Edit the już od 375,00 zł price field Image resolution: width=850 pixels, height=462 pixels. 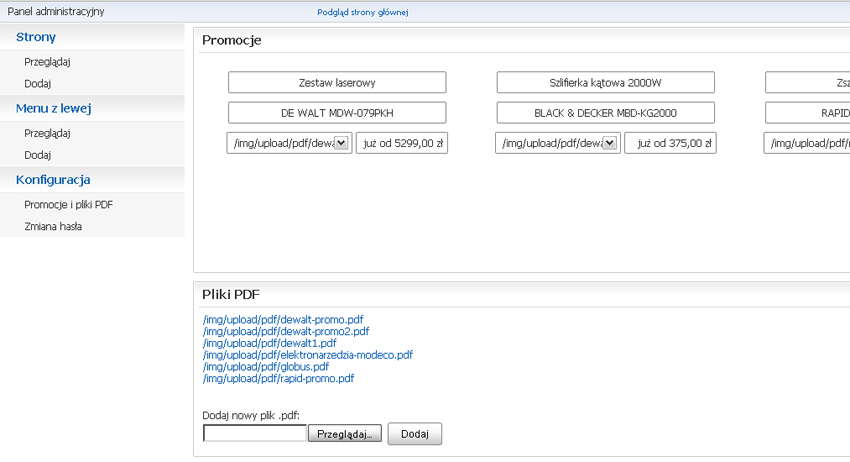tap(670, 143)
